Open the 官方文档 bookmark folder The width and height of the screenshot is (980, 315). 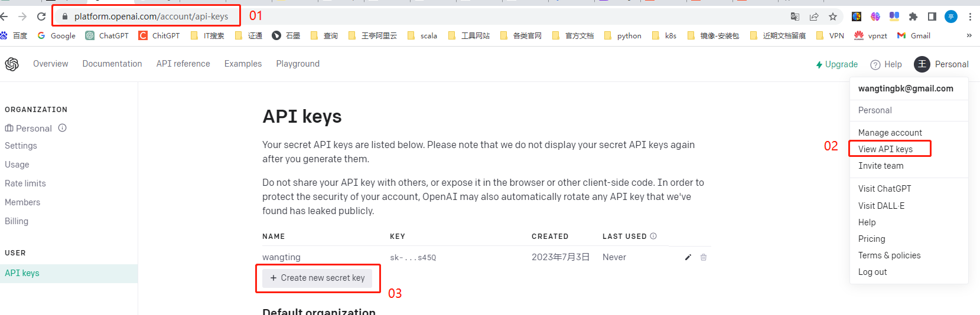click(573, 35)
